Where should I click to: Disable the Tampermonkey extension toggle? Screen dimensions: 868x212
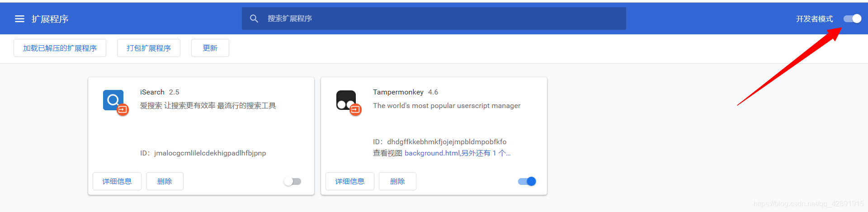point(527,181)
